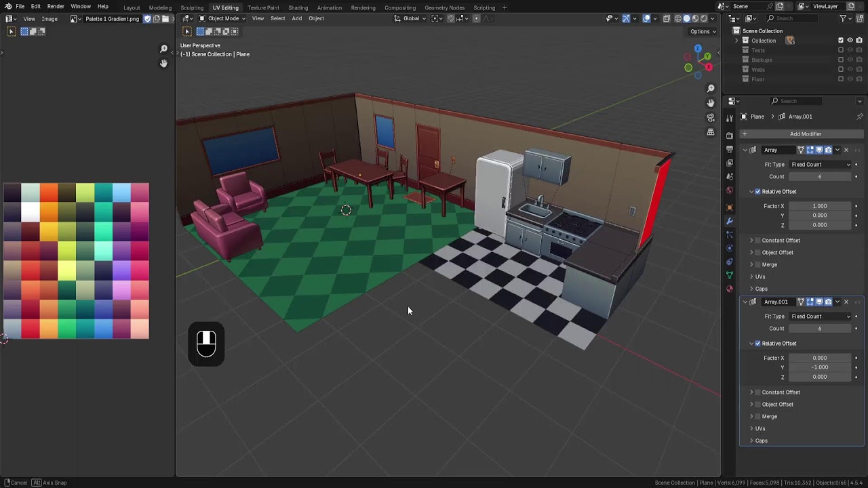The image size is (868, 488).
Task: Toggle the snap magnet icon
Action: click(450, 18)
